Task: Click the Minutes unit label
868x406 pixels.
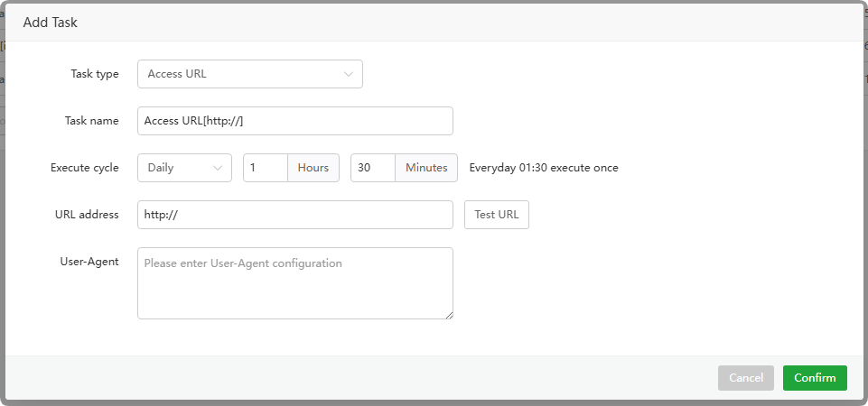Action: click(x=426, y=168)
